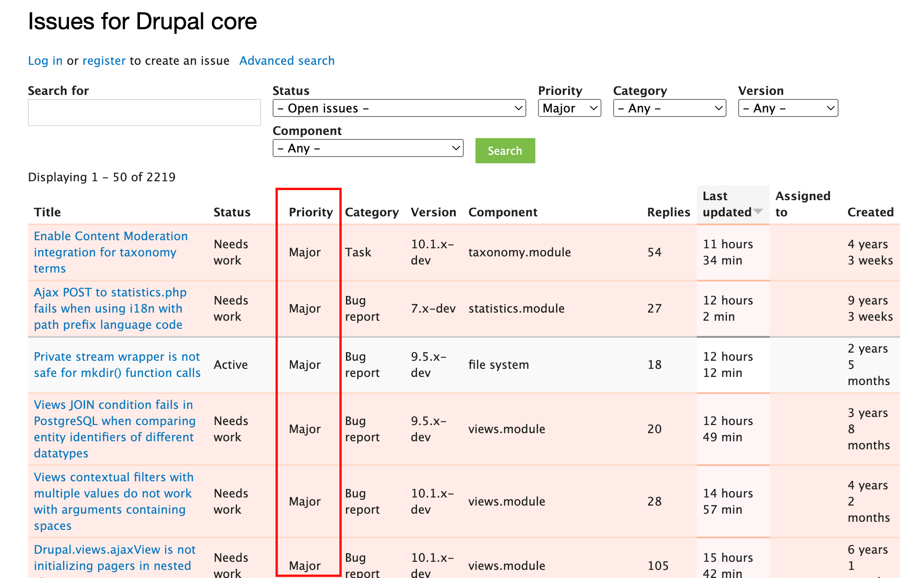
Task: Sort by Category column header
Action: [x=372, y=212]
